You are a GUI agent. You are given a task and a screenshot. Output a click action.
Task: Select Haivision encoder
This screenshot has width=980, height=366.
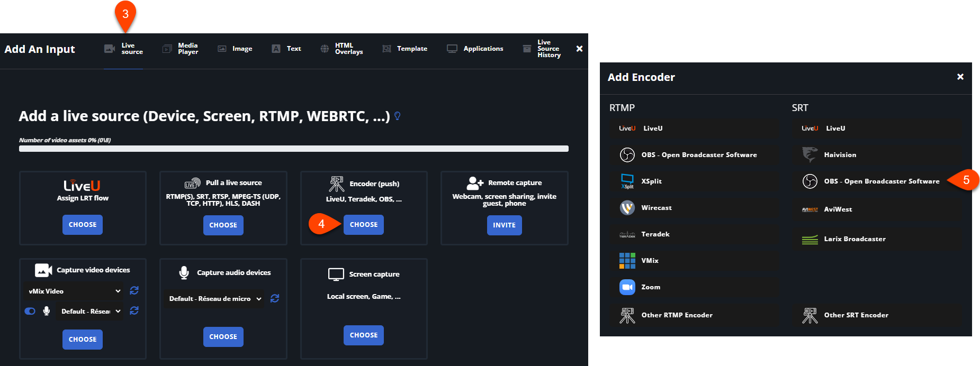877,155
